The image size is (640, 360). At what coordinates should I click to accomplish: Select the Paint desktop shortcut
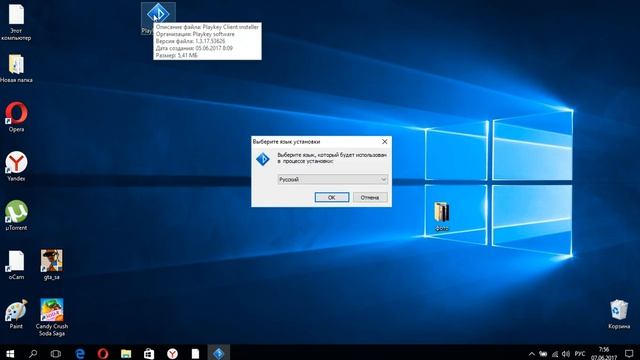click(x=16, y=313)
